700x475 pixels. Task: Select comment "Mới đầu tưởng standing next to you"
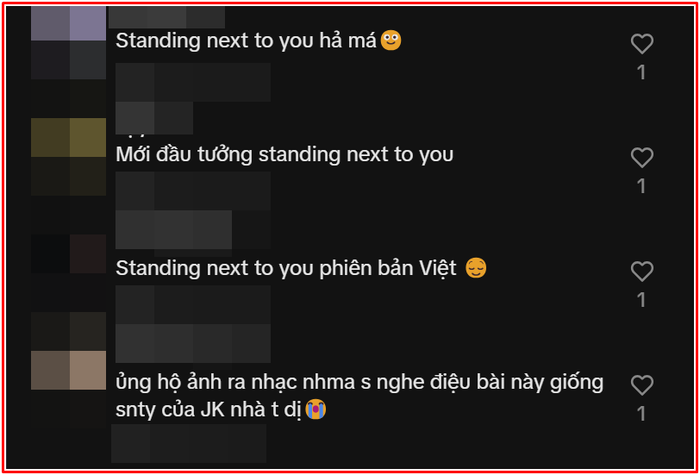tap(284, 155)
